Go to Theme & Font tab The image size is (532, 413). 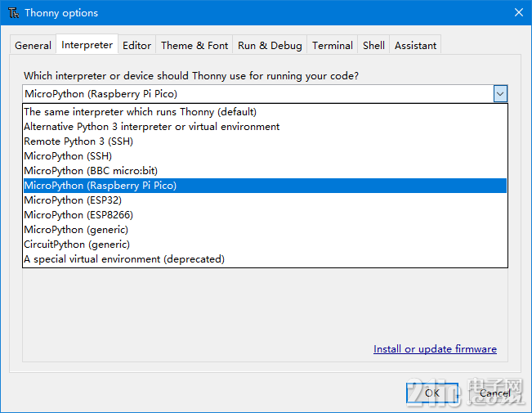pyautogui.click(x=194, y=46)
